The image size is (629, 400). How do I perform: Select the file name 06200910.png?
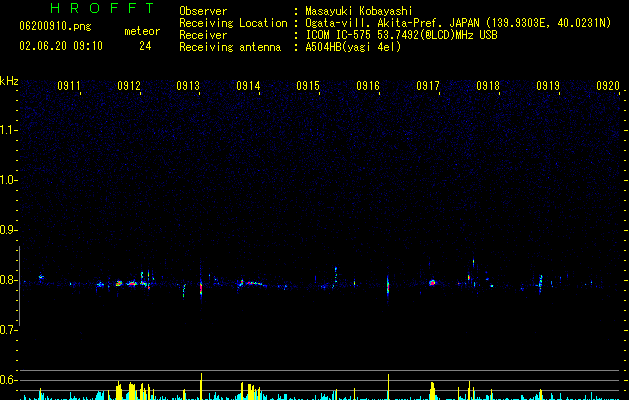55,27
